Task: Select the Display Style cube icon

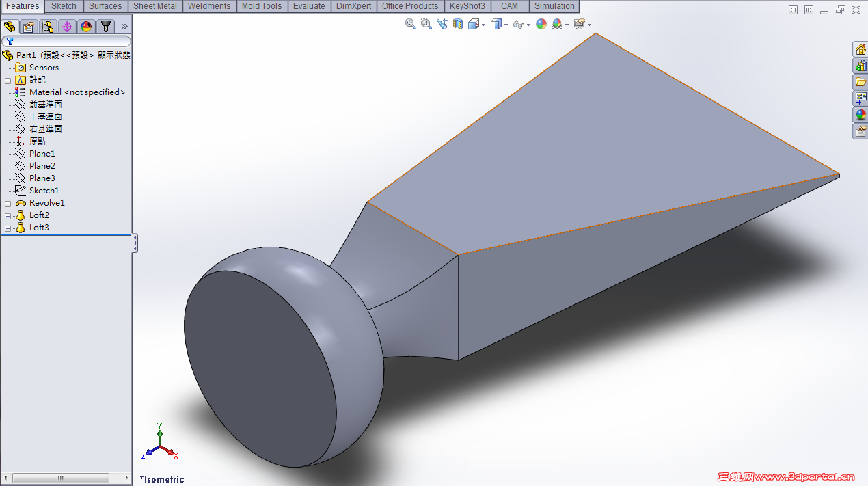Action: pos(496,24)
